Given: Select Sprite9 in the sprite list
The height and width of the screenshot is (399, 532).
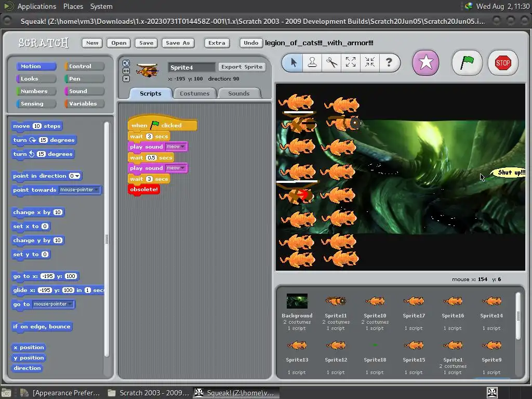Looking at the screenshot, I should [491, 356].
